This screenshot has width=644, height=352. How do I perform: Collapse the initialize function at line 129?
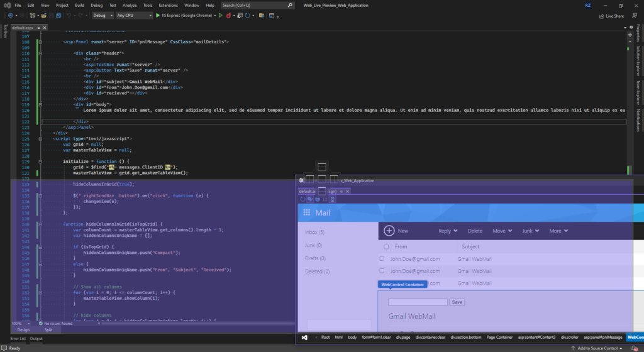click(40, 162)
